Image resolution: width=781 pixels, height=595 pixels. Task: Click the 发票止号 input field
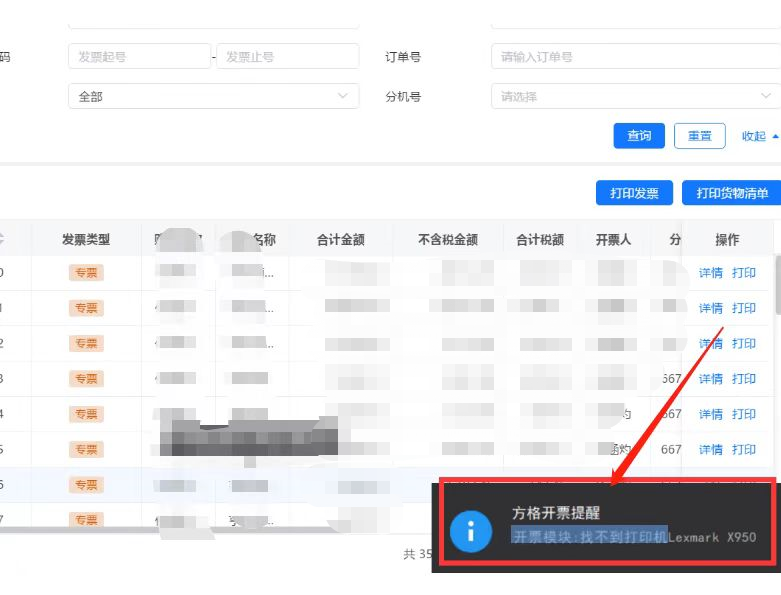click(287, 57)
